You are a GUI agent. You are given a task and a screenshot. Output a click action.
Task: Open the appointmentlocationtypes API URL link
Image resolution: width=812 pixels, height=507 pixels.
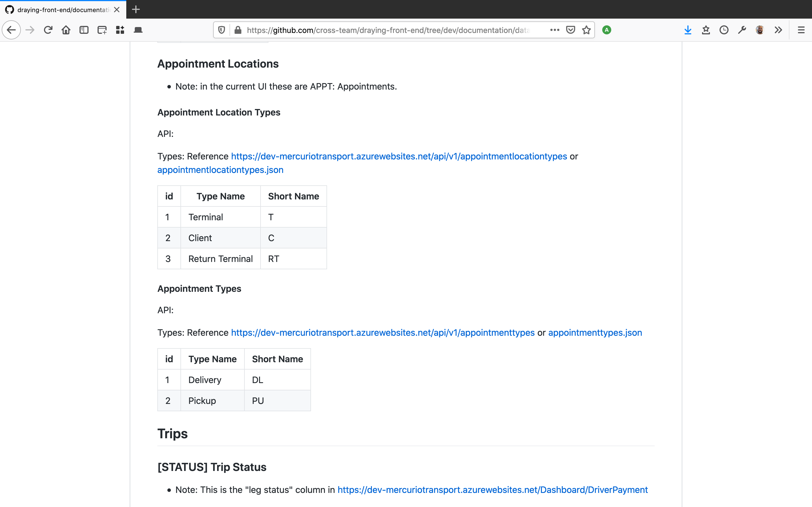pos(399,156)
